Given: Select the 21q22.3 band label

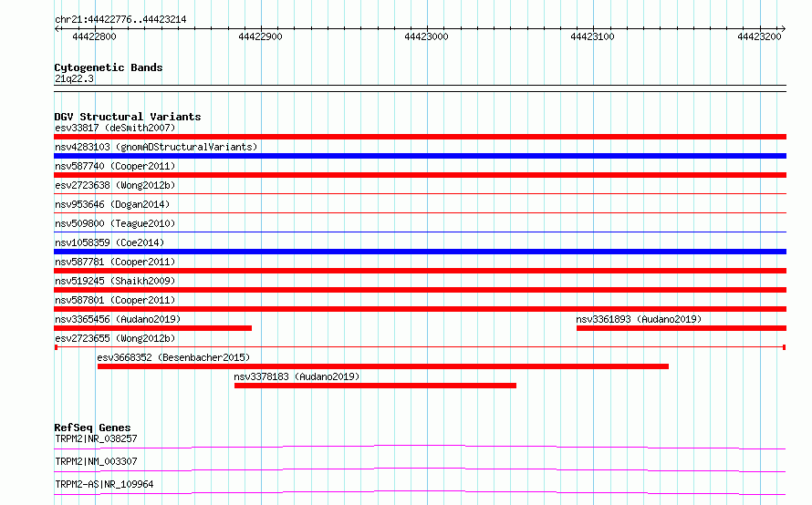Looking at the screenshot, I should tap(74, 78).
